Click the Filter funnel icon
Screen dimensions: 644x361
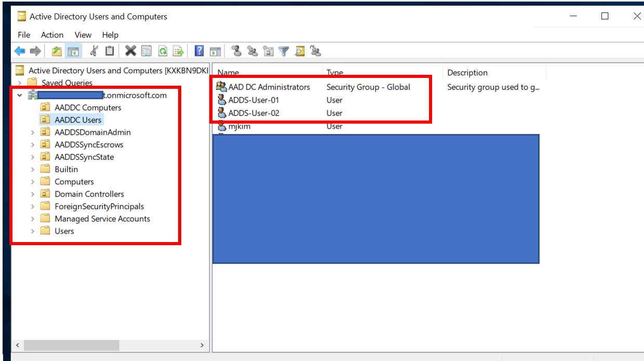click(284, 51)
